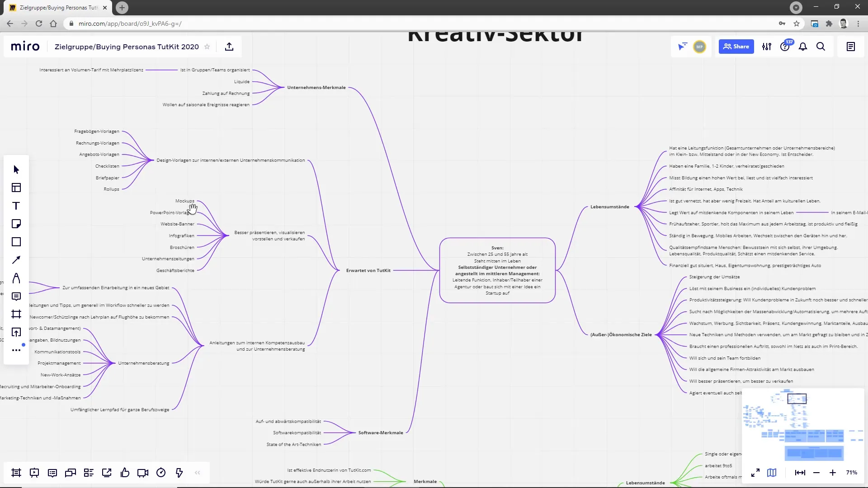This screenshot has height=488, width=868.
Task: Open the notes panel
Action: [x=851, y=47]
